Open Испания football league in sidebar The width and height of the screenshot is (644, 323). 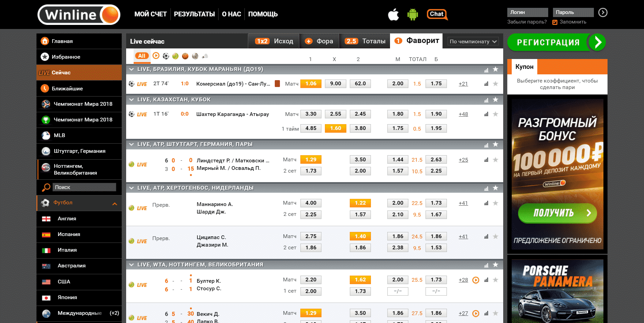pos(79,235)
